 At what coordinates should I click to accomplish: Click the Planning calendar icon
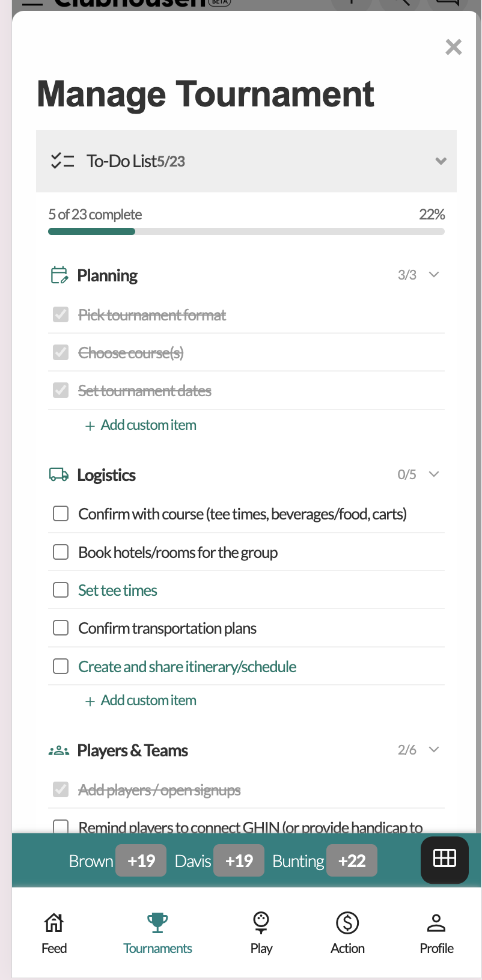click(58, 275)
